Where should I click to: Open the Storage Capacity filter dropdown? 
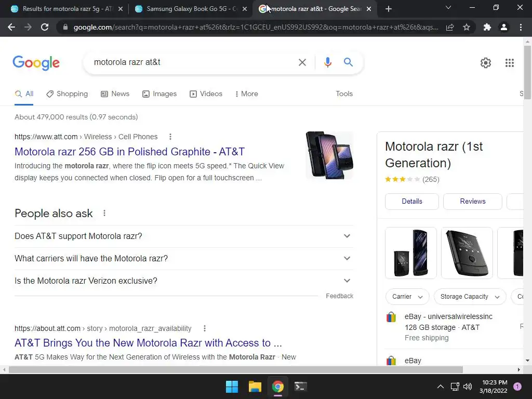(470, 297)
